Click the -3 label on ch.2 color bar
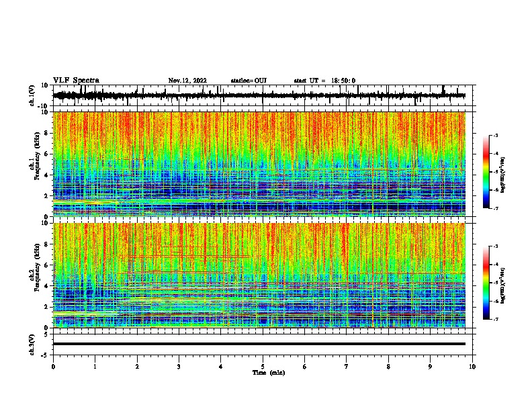The height and width of the screenshot is (411, 532). tap(496, 246)
